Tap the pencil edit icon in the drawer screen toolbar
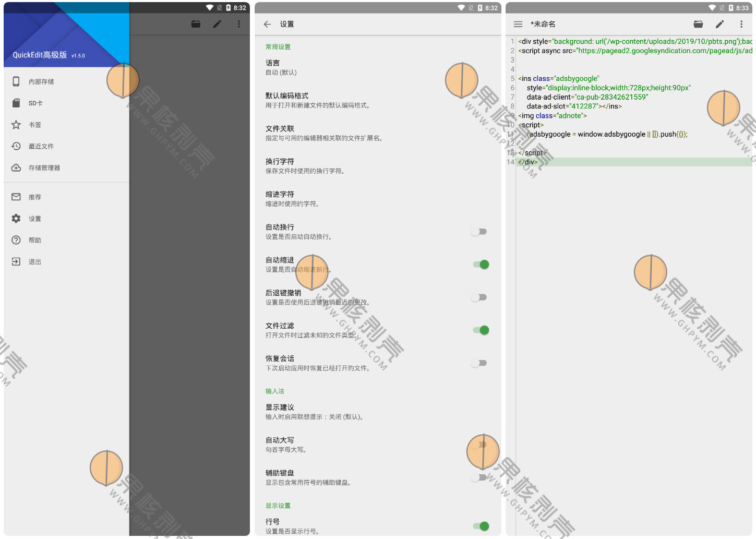This screenshot has width=756, height=539. click(217, 24)
